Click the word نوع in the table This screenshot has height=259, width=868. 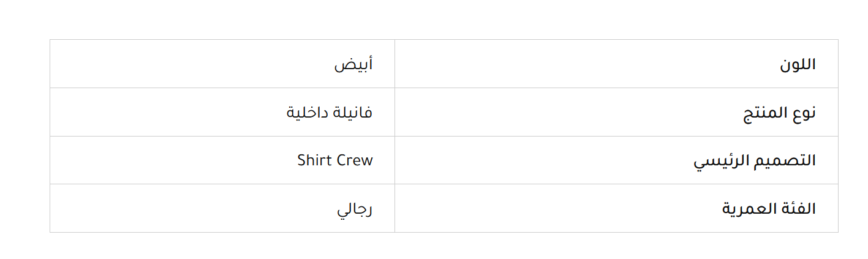click(x=802, y=113)
